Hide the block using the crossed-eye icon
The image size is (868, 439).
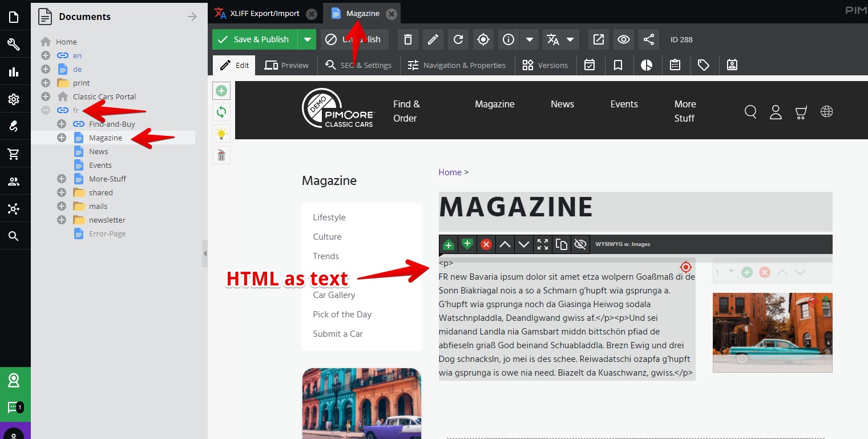pyautogui.click(x=580, y=244)
